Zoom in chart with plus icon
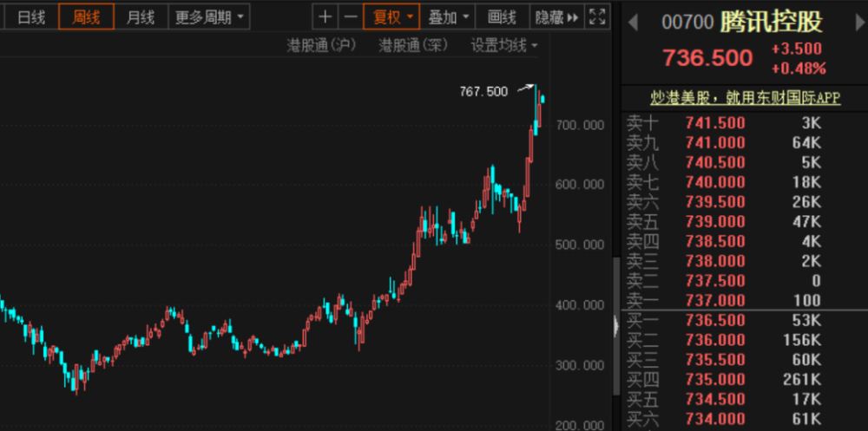The image size is (868, 431). 325,16
